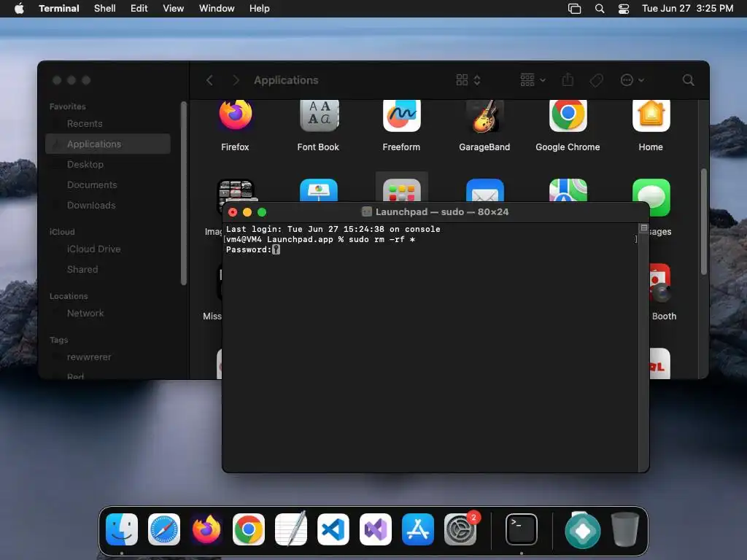
Task: Click the Finder search magnifier icon
Action: point(688,80)
